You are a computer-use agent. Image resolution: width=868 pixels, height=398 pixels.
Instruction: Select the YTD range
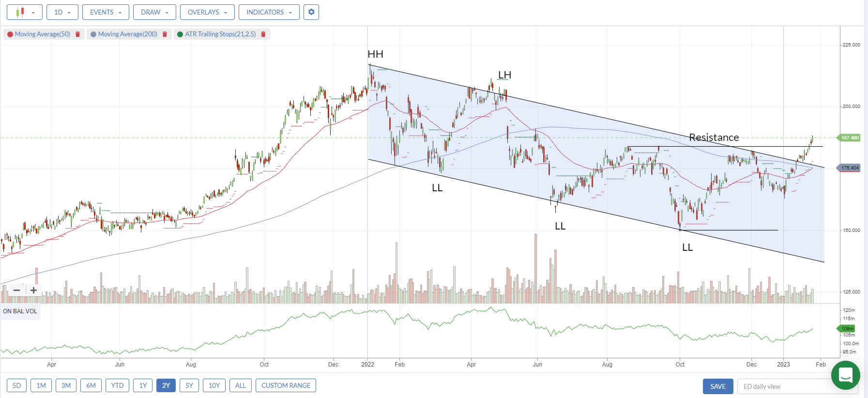[117, 385]
